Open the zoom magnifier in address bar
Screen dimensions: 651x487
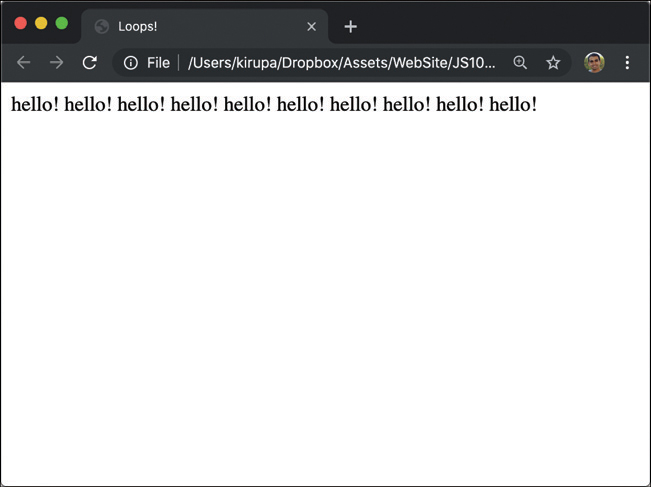(520, 63)
